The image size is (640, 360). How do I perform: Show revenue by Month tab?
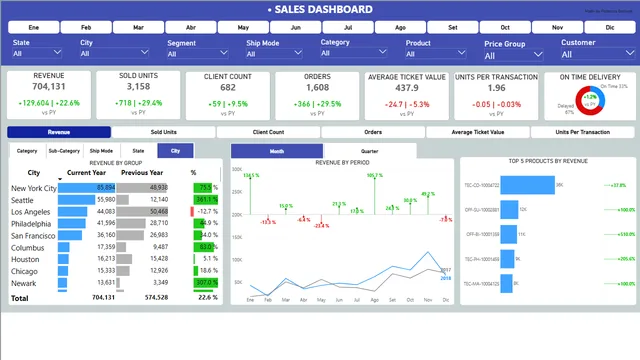277,151
